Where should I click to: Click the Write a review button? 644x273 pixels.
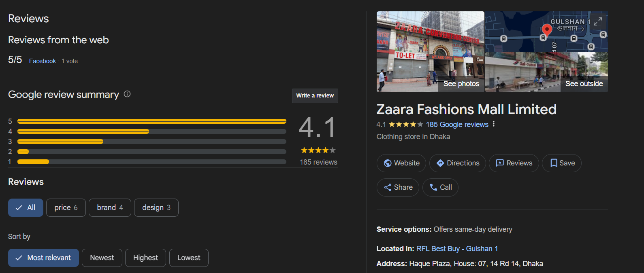pyautogui.click(x=315, y=96)
